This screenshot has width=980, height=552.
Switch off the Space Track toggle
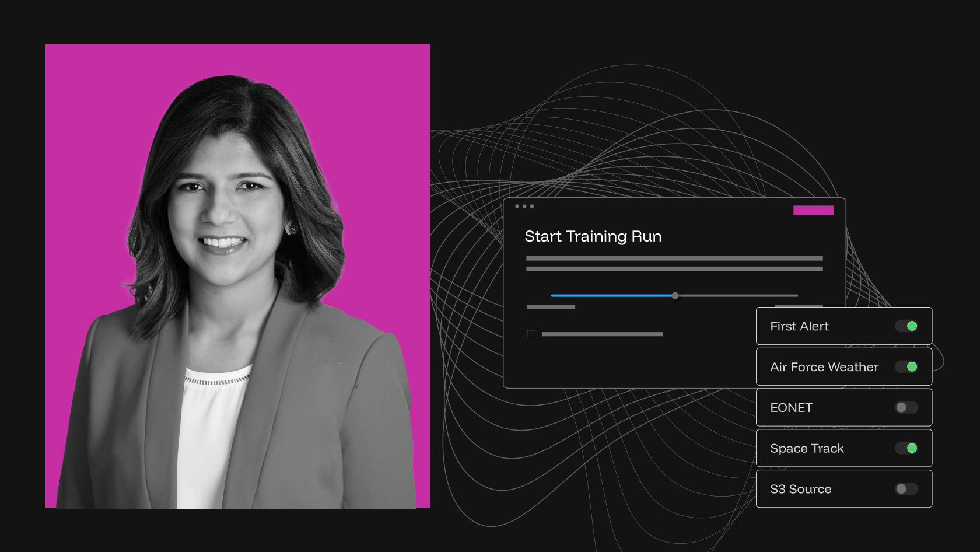point(907,448)
